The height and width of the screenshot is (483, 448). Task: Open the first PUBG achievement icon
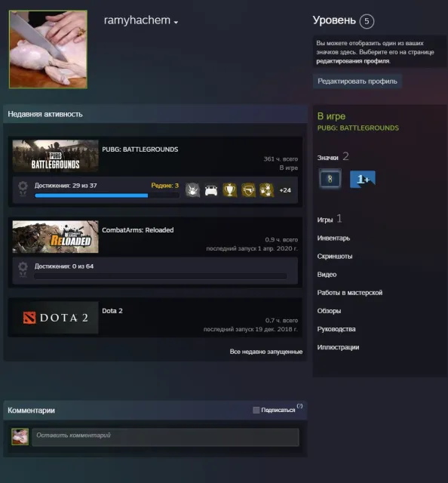click(193, 190)
